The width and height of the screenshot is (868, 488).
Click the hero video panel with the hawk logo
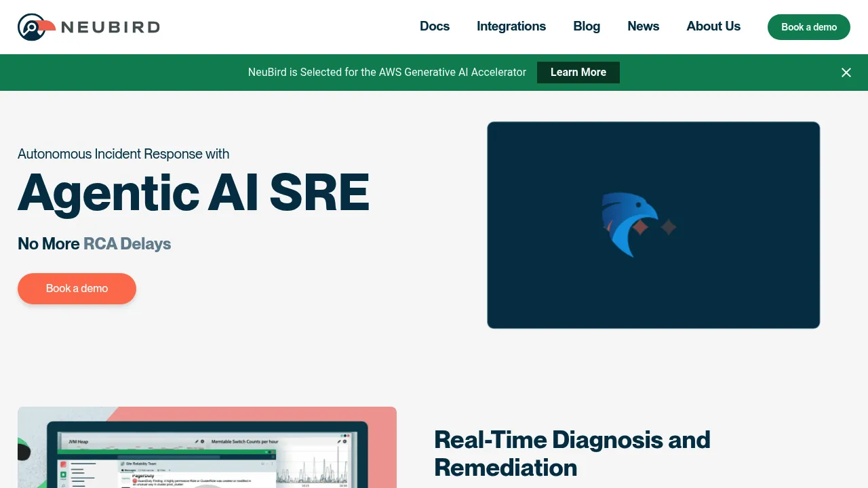click(654, 225)
